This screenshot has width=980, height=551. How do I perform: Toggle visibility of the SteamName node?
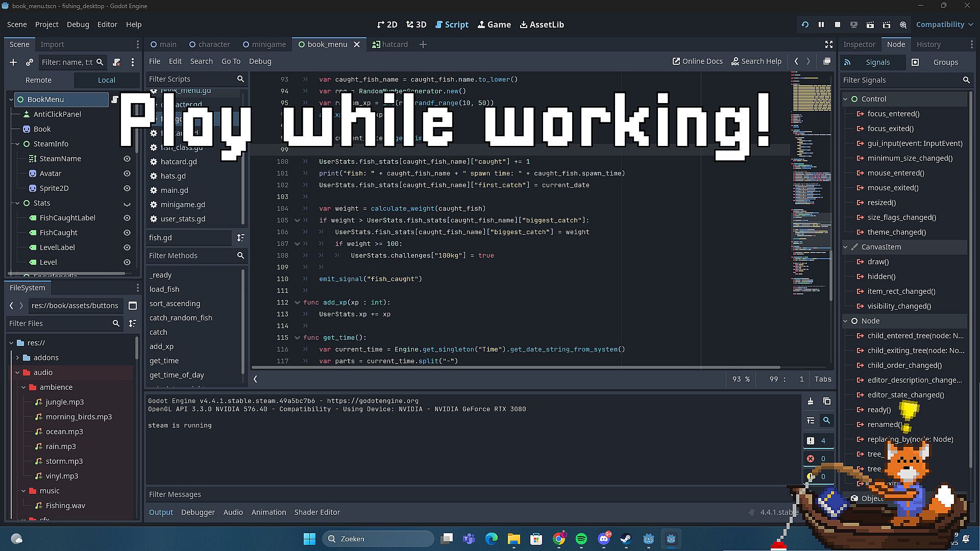click(x=127, y=159)
